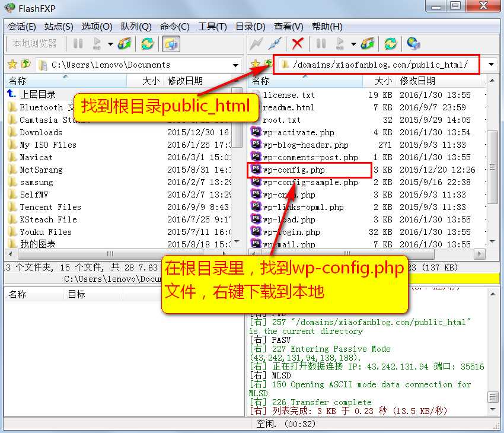Expand the remote path dropdown arrow
The width and height of the screenshot is (504, 433).
pyautogui.click(x=491, y=64)
